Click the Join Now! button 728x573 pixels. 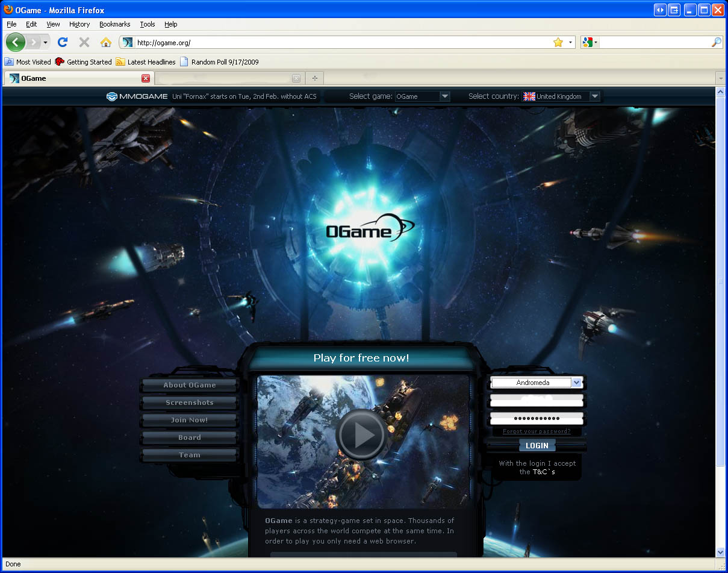click(x=190, y=420)
